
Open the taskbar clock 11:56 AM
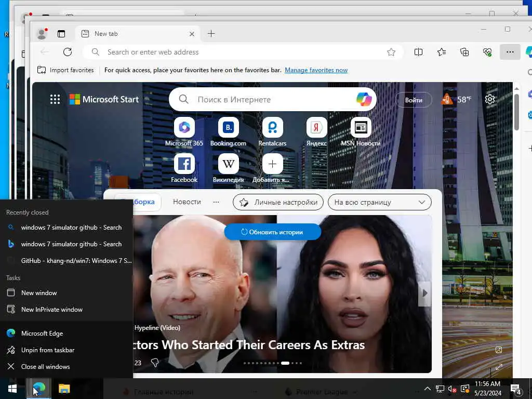click(x=487, y=389)
